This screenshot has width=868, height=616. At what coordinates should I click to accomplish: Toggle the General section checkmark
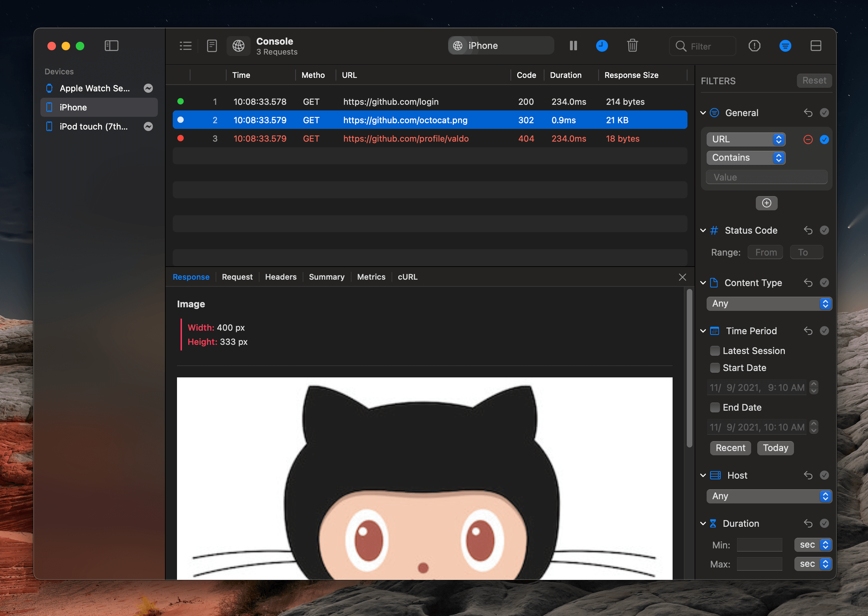[824, 113]
